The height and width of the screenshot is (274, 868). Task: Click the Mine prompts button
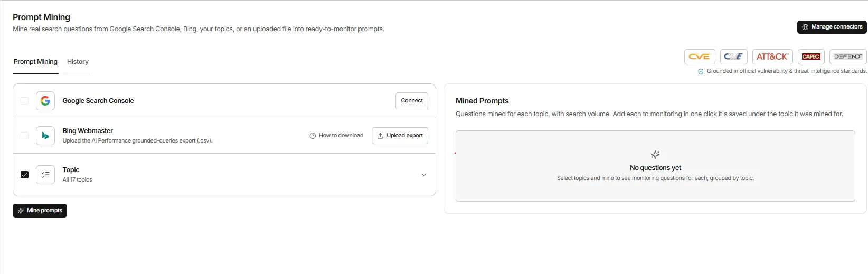click(x=40, y=211)
